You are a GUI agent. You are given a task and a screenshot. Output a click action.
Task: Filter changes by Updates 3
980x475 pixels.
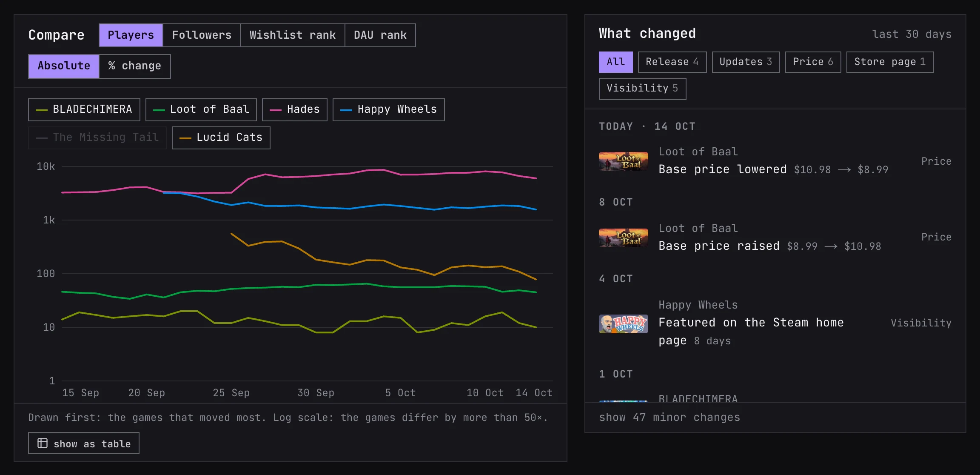(746, 62)
